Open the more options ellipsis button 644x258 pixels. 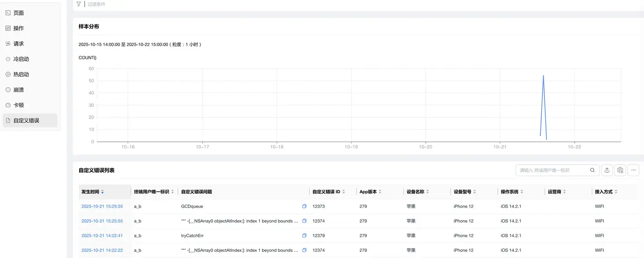pos(633,170)
